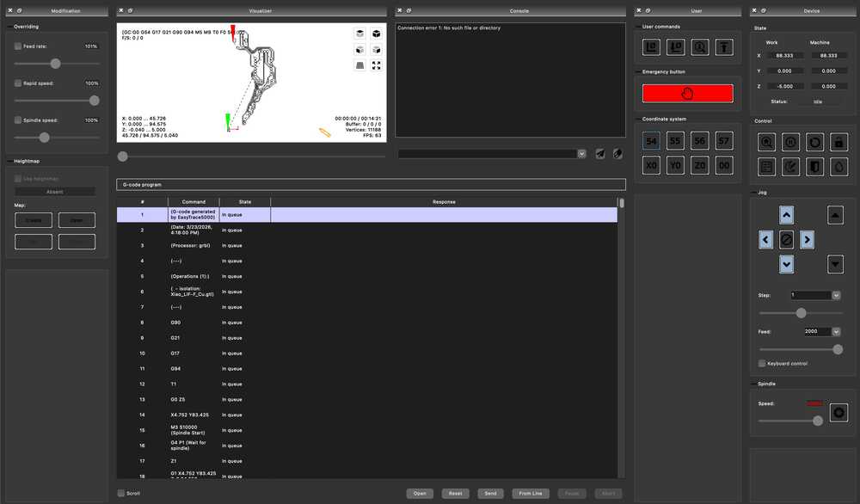Toggle the spindle with the Spindle panel icon
The width and height of the screenshot is (860, 504).
click(x=838, y=412)
